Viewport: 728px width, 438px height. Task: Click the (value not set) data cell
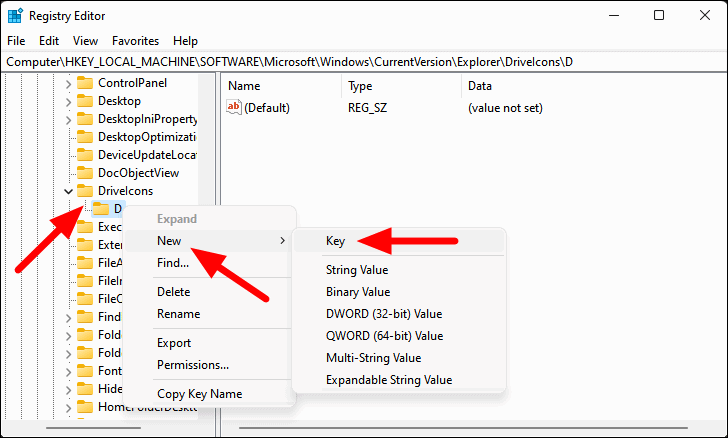(505, 108)
